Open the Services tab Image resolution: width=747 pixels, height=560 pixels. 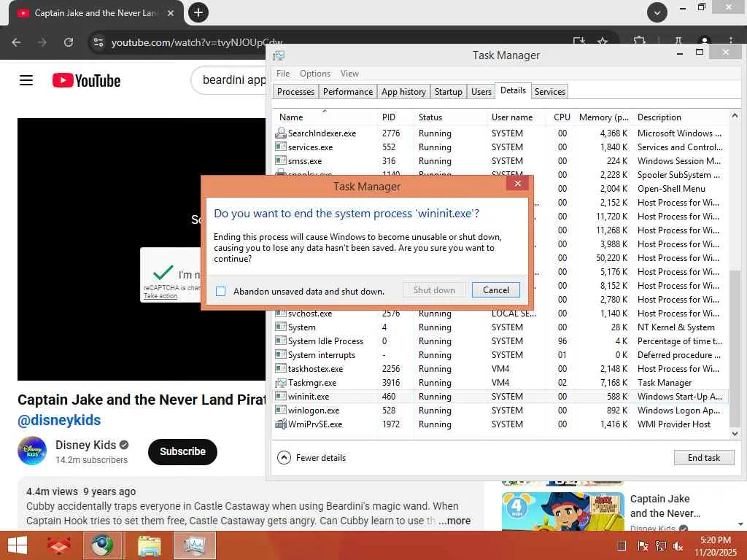pyautogui.click(x=550, y=91)
